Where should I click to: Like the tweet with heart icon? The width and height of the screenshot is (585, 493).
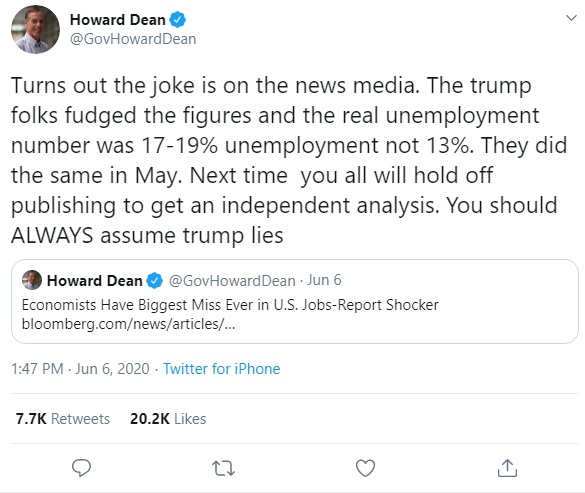click(365, 468)
